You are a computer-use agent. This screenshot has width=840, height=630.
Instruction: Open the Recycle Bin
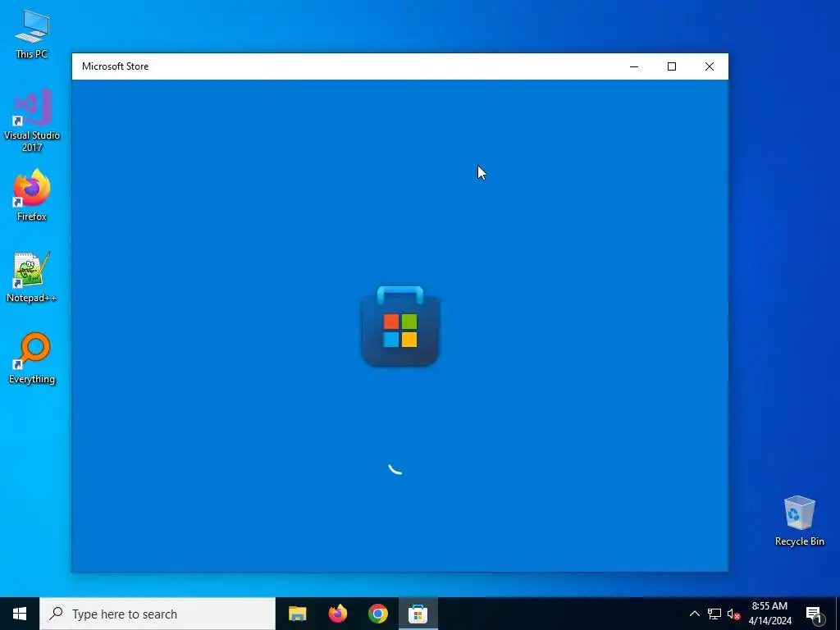pyautogui.click(x=799, y=521)
